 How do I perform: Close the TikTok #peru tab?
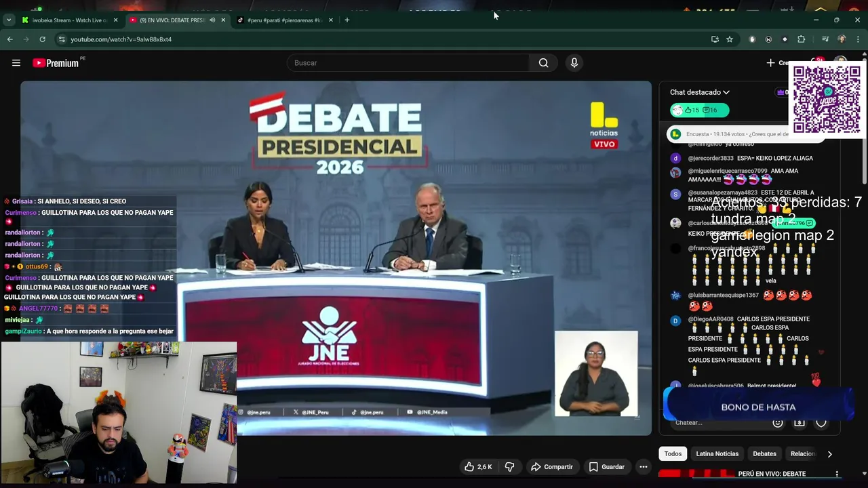[331, 20]
